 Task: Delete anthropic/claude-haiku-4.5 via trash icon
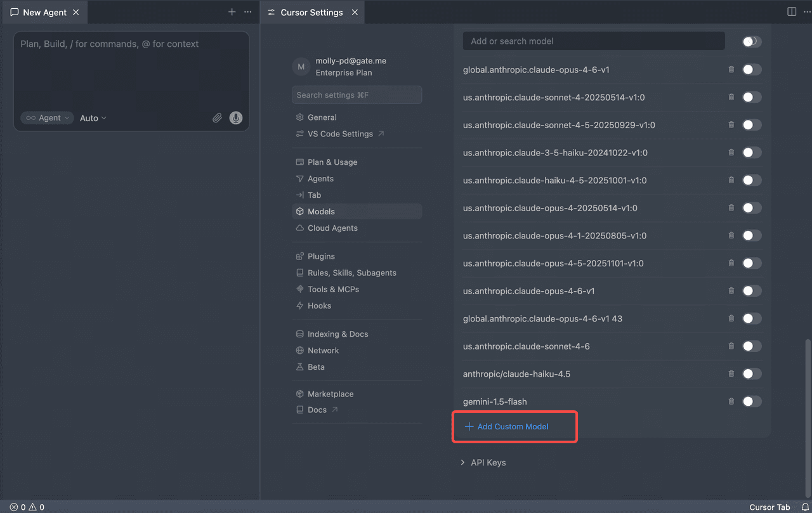[x=731, y=373]
